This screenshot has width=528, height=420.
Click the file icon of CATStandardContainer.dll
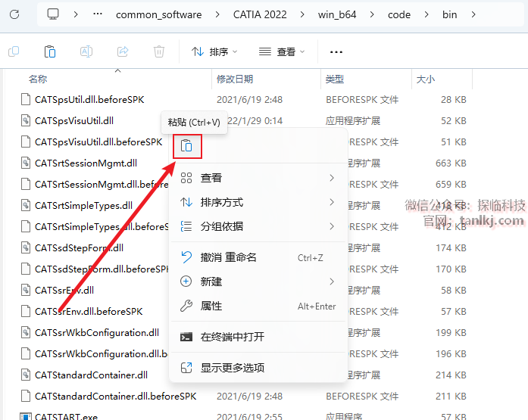pos(26,375)
